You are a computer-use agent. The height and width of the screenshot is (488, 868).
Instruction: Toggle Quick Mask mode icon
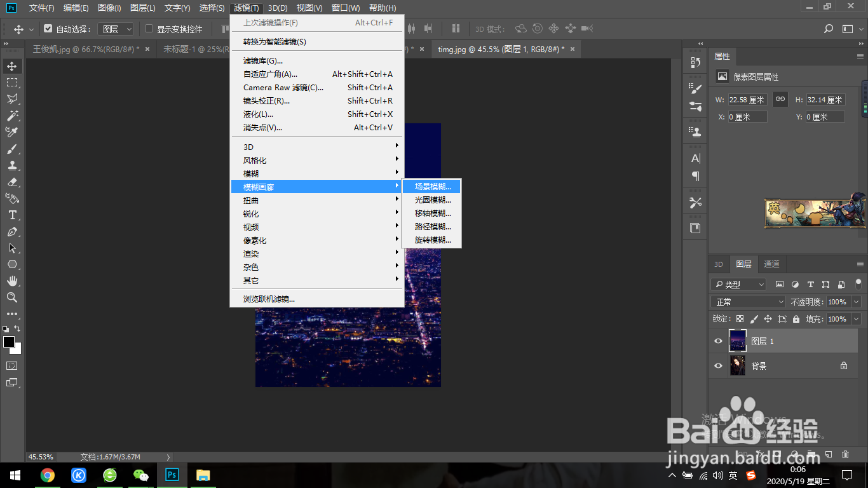point(12,366)
